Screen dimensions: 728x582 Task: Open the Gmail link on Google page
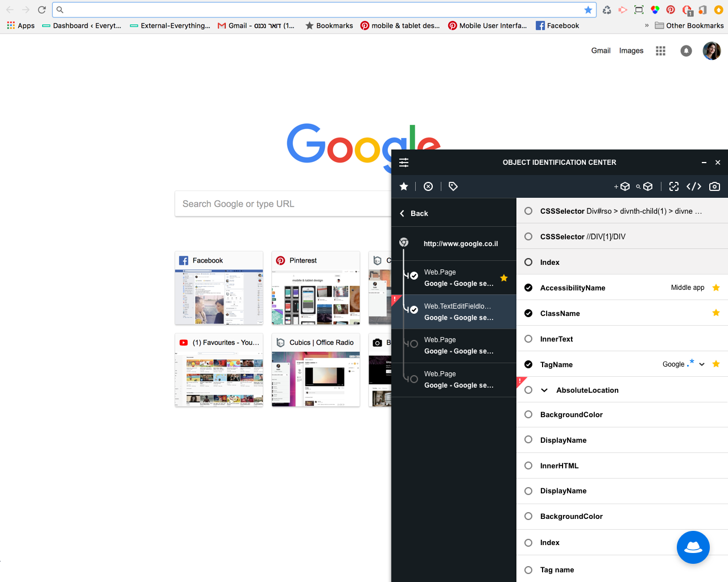coord(601,51)
